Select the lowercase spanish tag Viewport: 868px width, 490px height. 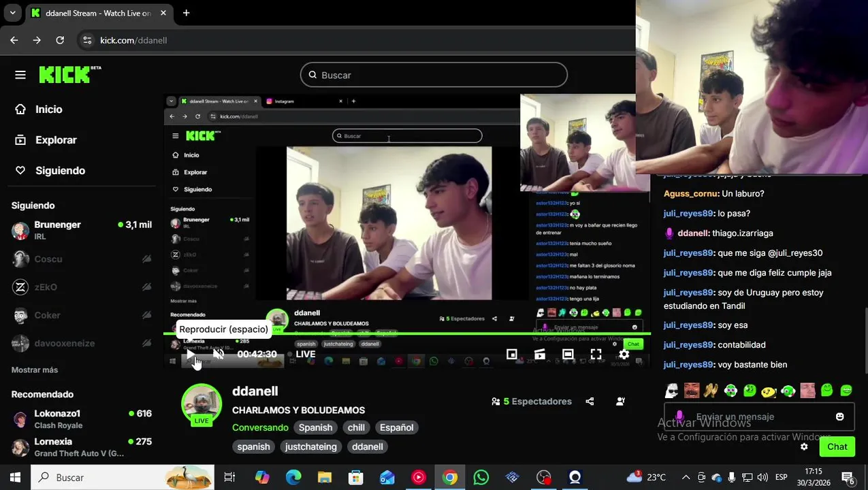[253, 446]
